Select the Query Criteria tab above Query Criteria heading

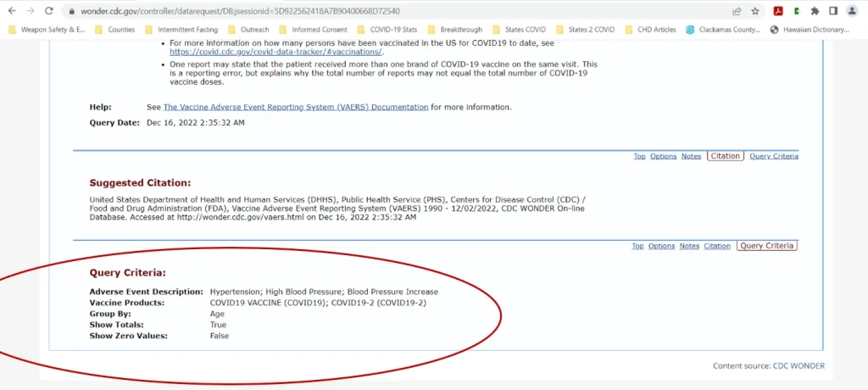tap(767, 246)
